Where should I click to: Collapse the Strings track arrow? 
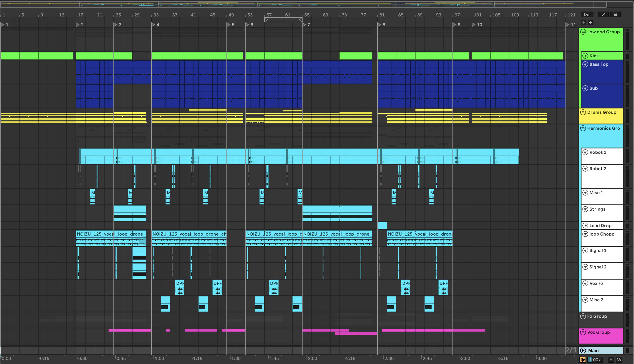click(585, 209)
